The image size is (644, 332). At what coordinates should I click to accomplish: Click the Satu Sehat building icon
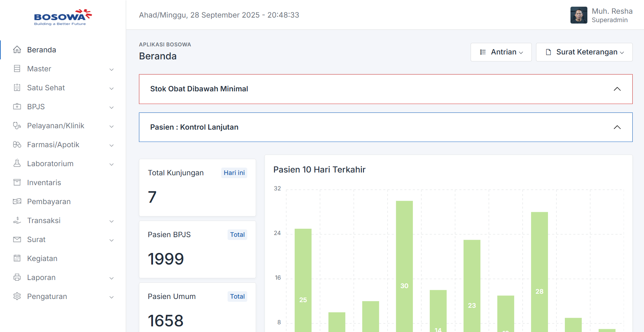pyautogui.click(x=17, y=88)
